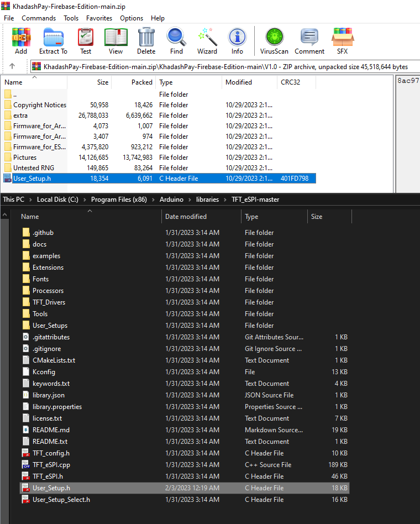Select Firmware_for_ES... folder in archive
420x524 pixels.
click(x=159, y=146)
